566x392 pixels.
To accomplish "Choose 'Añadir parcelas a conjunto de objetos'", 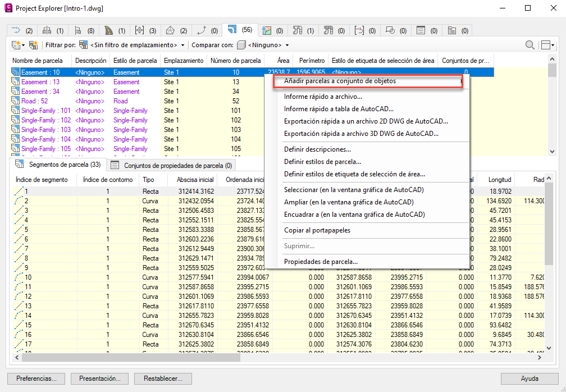I will (x=340, y=81).
